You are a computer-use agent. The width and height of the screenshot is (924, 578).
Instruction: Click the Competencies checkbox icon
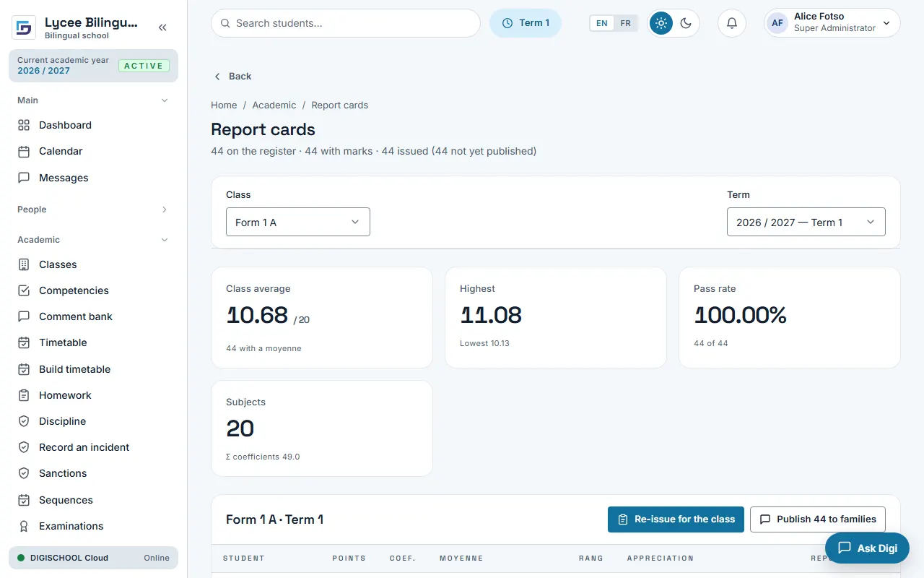24,290
